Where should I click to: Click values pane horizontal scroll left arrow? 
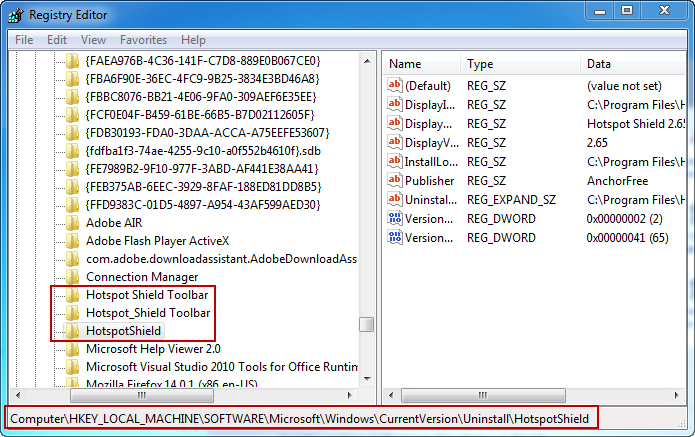[391, 395]
